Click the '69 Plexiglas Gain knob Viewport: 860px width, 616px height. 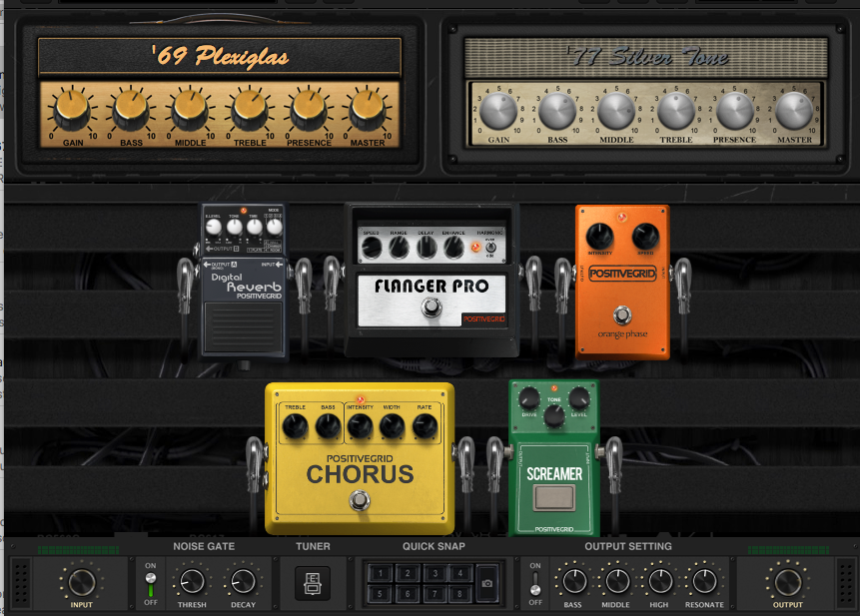[72, 111]
